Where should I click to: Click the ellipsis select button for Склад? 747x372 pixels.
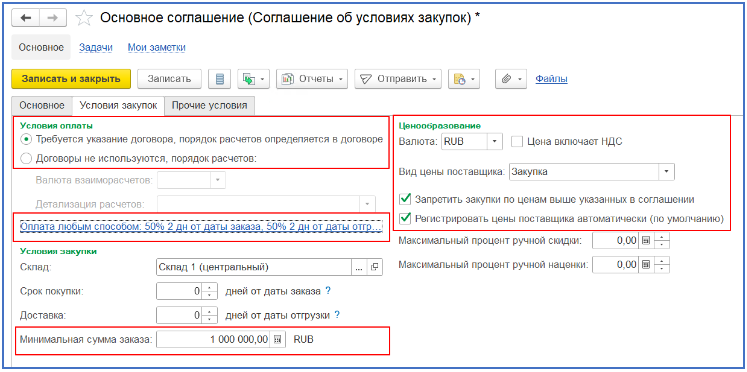click(x=359, y=268)
